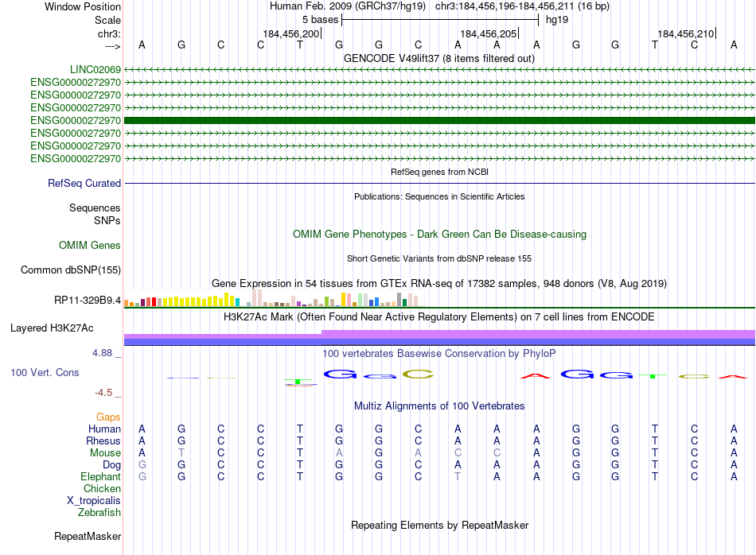Click the faded T in Elephant row
The image size is (756, 555).
(x=458, y=476)
